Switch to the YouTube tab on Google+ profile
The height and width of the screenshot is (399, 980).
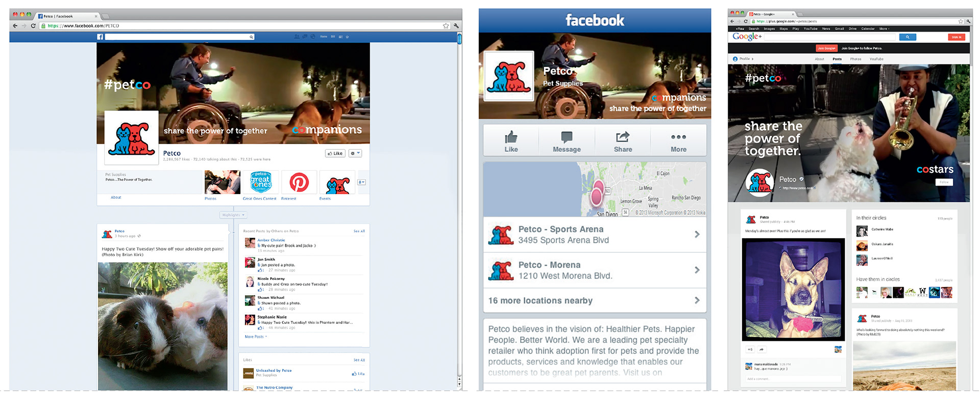[x=876, y=59]
